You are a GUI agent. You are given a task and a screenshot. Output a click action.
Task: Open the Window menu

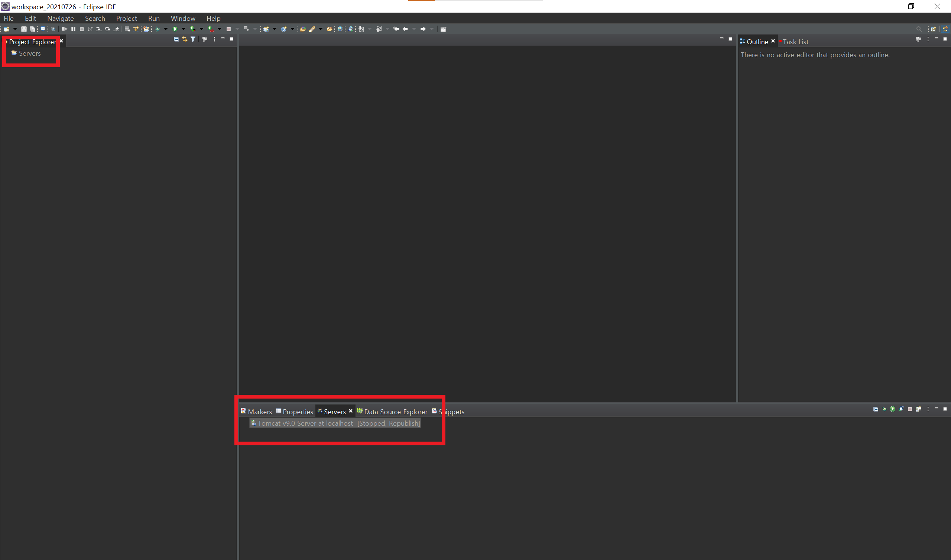click(x=183, y=19)
